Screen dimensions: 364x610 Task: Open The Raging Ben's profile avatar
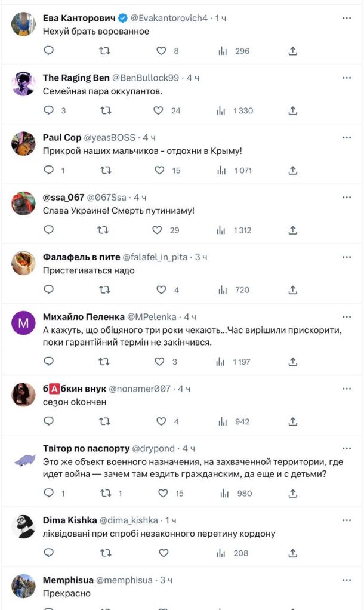click(x=24, y=84)
